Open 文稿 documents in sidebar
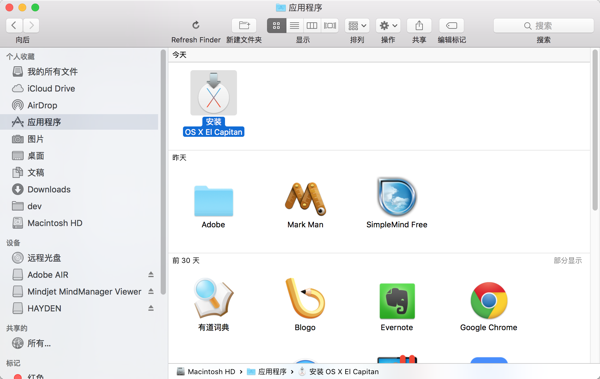600x379 pixels. [79, 173]
